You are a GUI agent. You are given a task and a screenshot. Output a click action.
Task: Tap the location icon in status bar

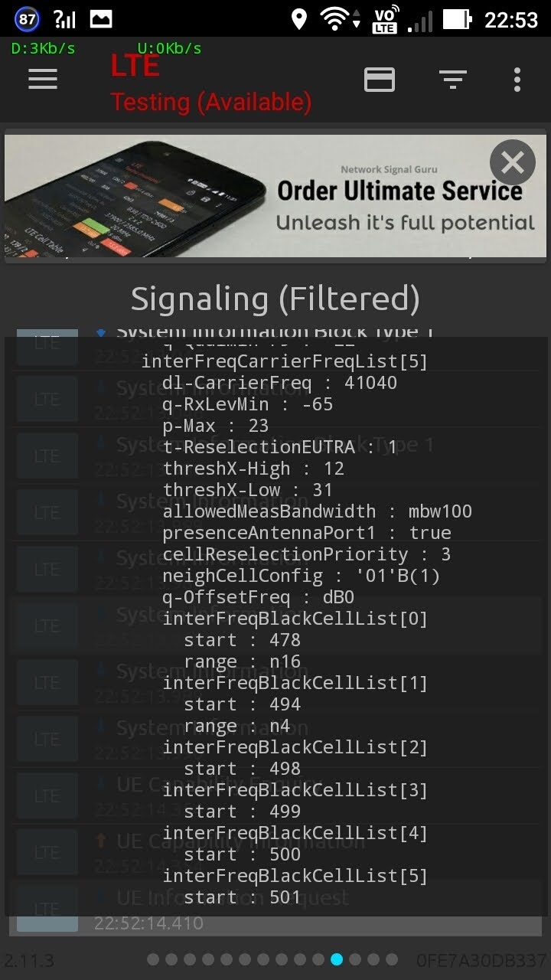pyautogui.click(x=299, y=19)
